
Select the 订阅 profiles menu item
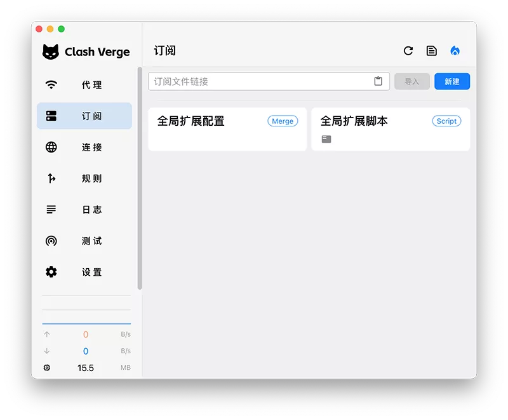click(84, 116)
